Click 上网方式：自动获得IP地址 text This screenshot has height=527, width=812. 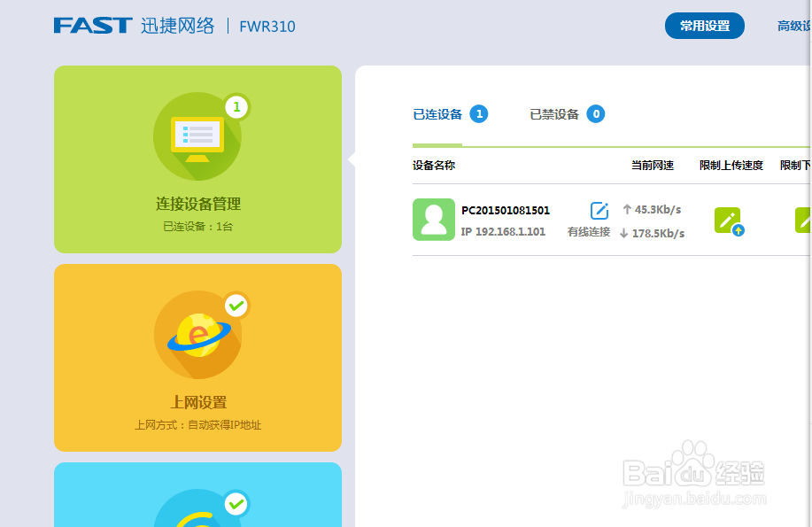pos(197,425)
